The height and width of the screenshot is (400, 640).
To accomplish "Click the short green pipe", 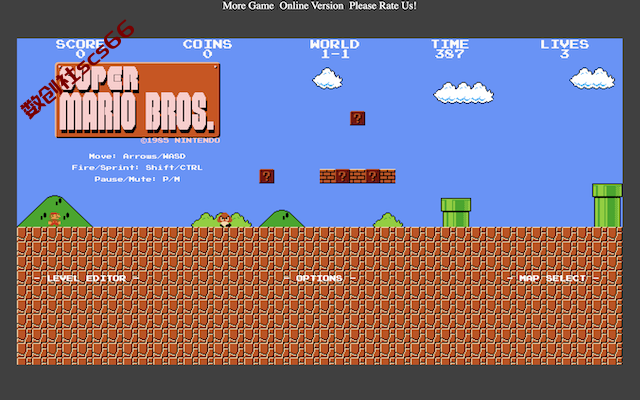I will point(456,213).
